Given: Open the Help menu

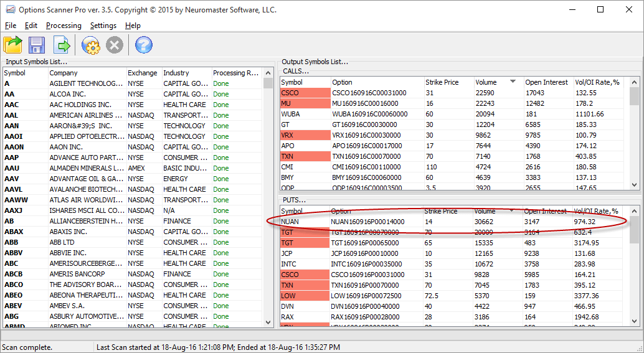Looking at the screenshot, I should pos(133,26).
